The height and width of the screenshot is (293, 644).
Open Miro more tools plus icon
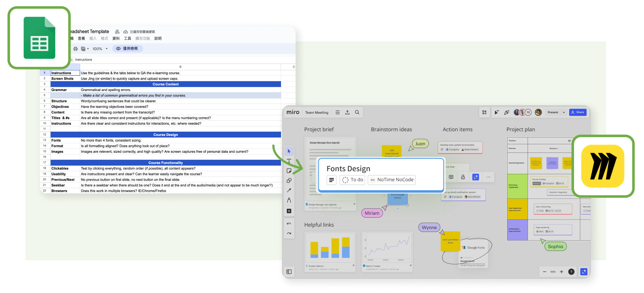(x=289, y=211)
